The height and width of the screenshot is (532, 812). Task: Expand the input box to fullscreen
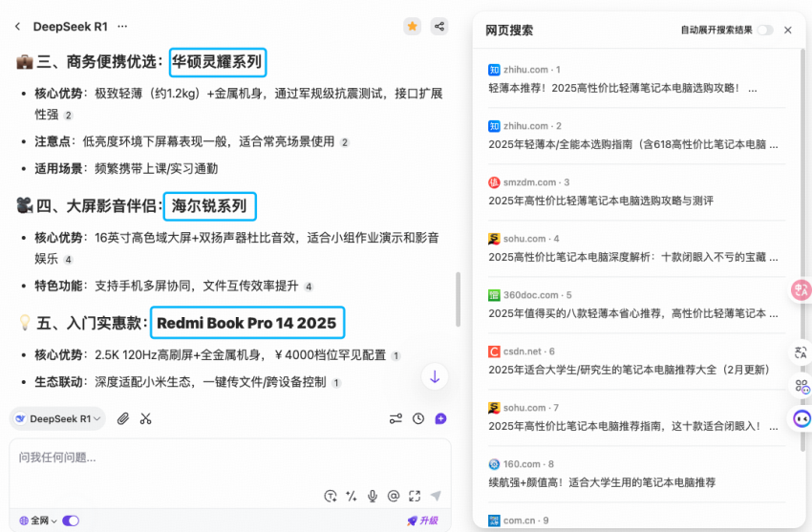(x=415, y=496)
